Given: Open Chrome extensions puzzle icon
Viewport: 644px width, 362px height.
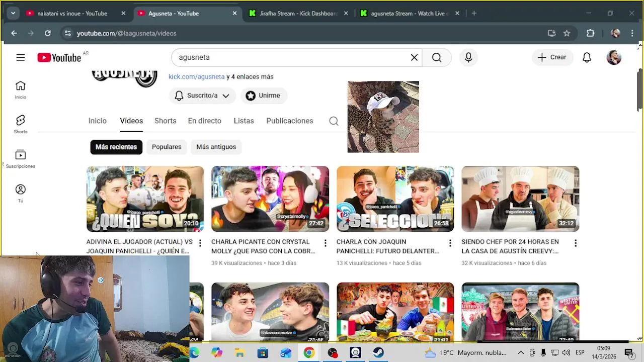Looking at the screenshot, I should pyautogui.click(x=590, y=33).
